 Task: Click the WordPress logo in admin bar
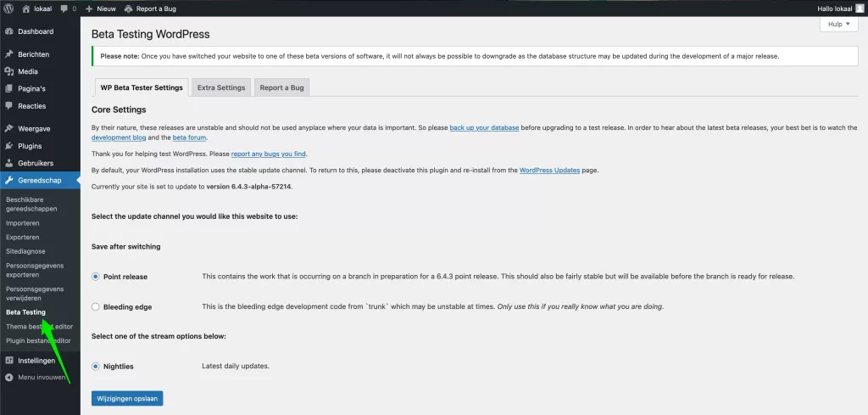pyautogui.click(x=8, y=8)
